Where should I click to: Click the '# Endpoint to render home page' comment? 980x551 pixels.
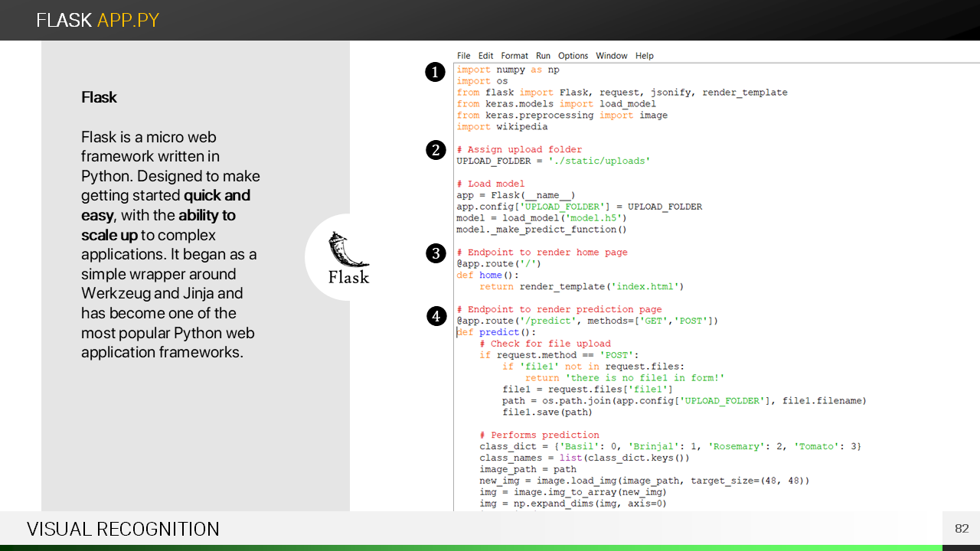pyautogui.click(x=542, y=253)
